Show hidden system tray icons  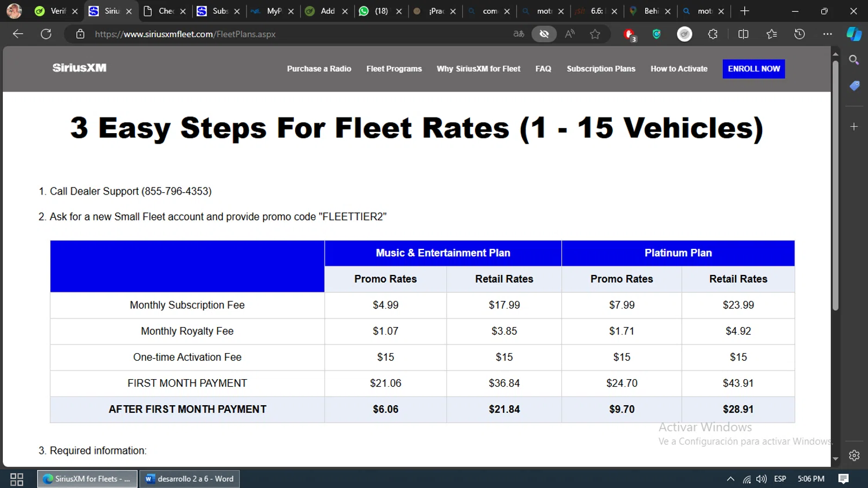coord(730,479)
